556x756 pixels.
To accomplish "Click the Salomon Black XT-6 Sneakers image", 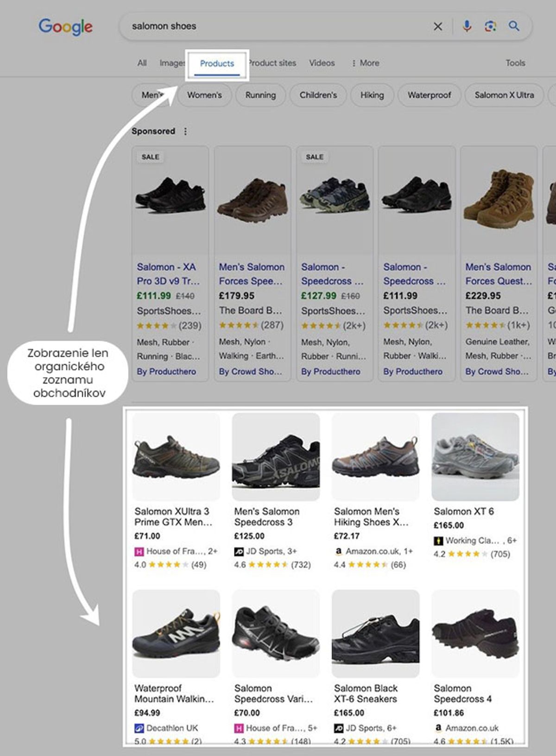I will (376, 633).
